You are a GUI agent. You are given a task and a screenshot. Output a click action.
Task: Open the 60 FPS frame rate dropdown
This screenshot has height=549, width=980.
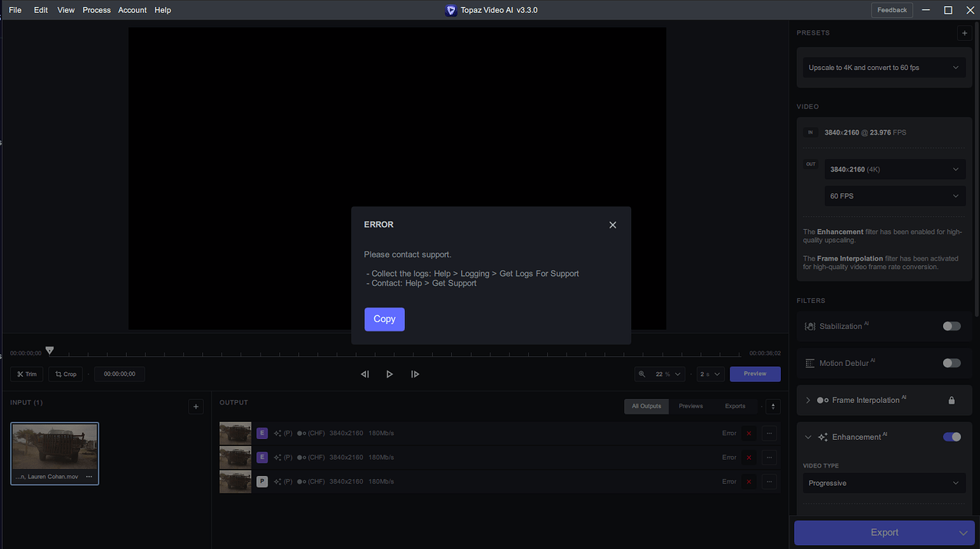pos(895,196)
